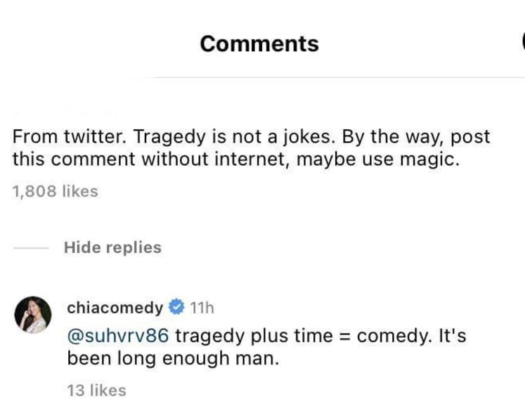The height and width of the screenshot is (420, 525).
Task: Collapse the thread with Hide replies
Action: 112,248
